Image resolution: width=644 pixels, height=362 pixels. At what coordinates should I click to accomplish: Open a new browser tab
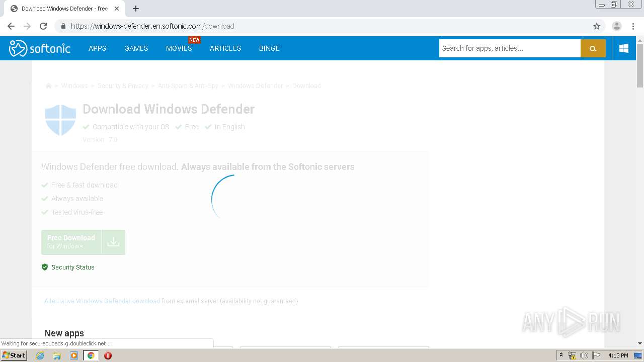point(136,9)
